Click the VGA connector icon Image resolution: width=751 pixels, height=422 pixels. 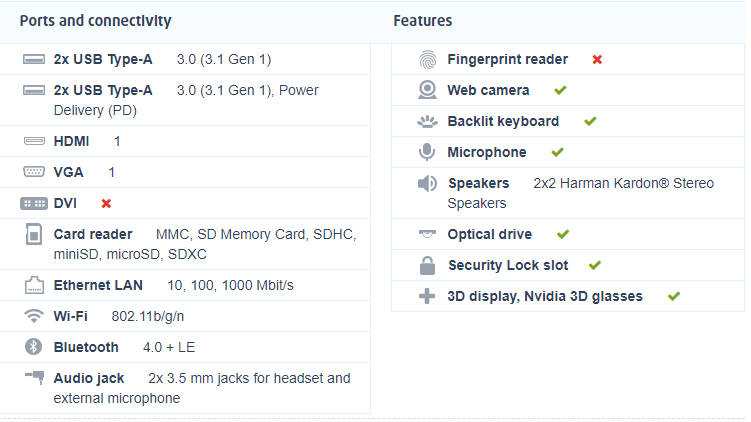(34, 172)
